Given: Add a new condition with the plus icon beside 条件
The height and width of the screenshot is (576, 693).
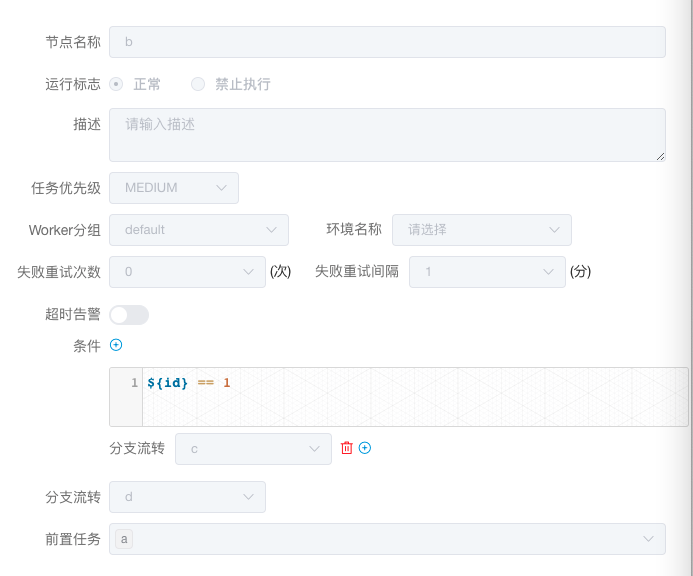Looking at the screenshot, I should click(116, 345).
